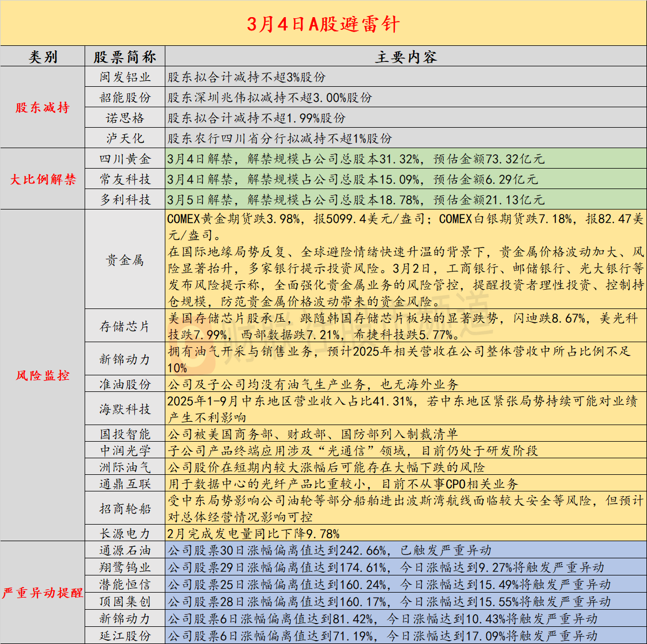The width and height of the screenshot is (647, 644).
Task: Click text 股东农行四川省分行拟减持不超1%股份
Action: pyautogui.click(x=279, y=138)
